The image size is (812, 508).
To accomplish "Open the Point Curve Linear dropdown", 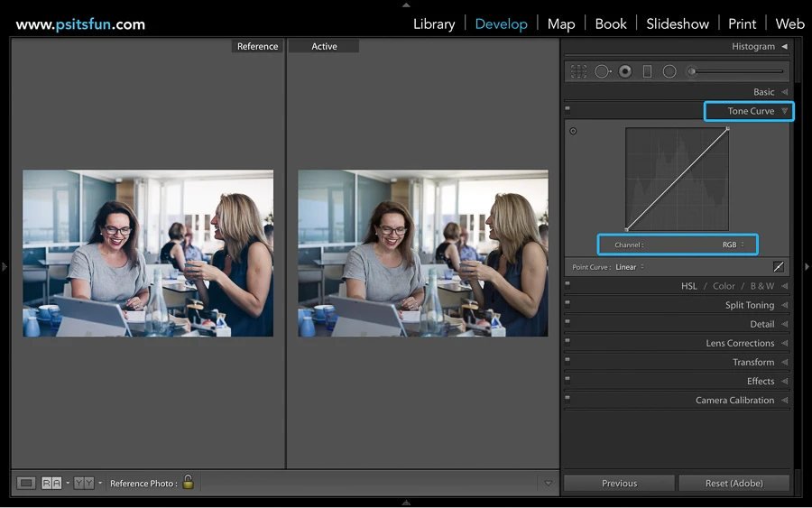I will coord(630,267).
